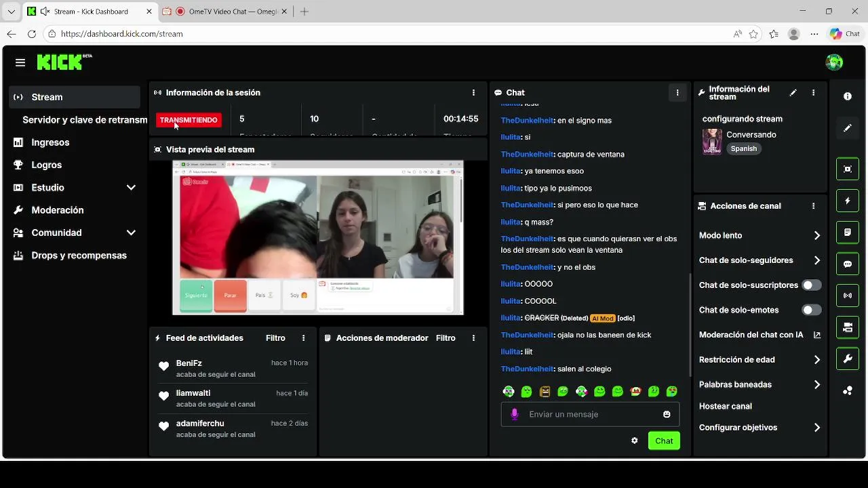Open Filtro in Acciones de moderador
868x488 pixels.
(x=446, y=338)
